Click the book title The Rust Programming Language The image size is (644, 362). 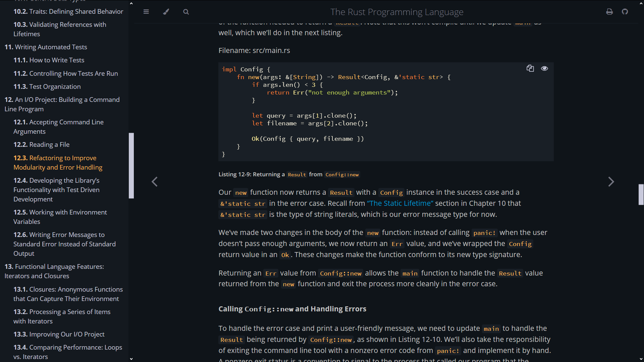coord(397,12)
